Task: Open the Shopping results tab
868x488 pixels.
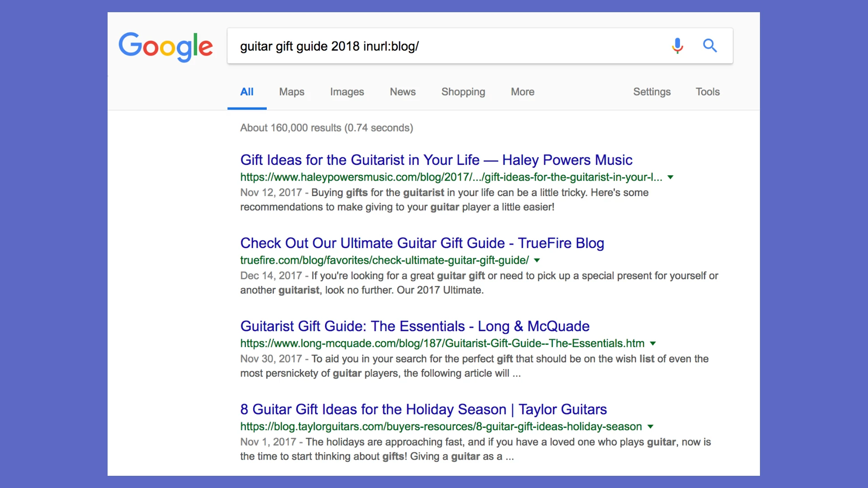Action: tap(463, 92)
